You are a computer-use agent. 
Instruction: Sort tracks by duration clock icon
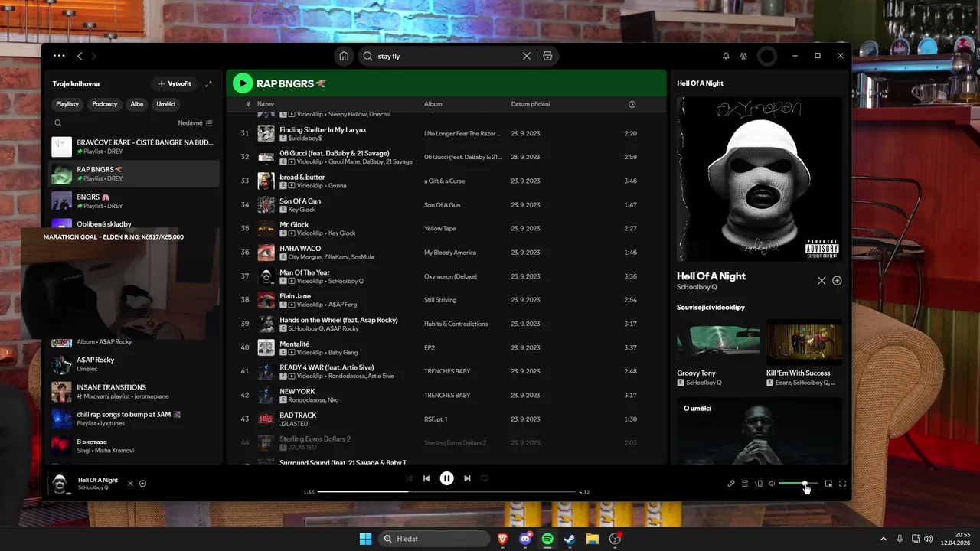pyautogui.click(x=632, y=104)
